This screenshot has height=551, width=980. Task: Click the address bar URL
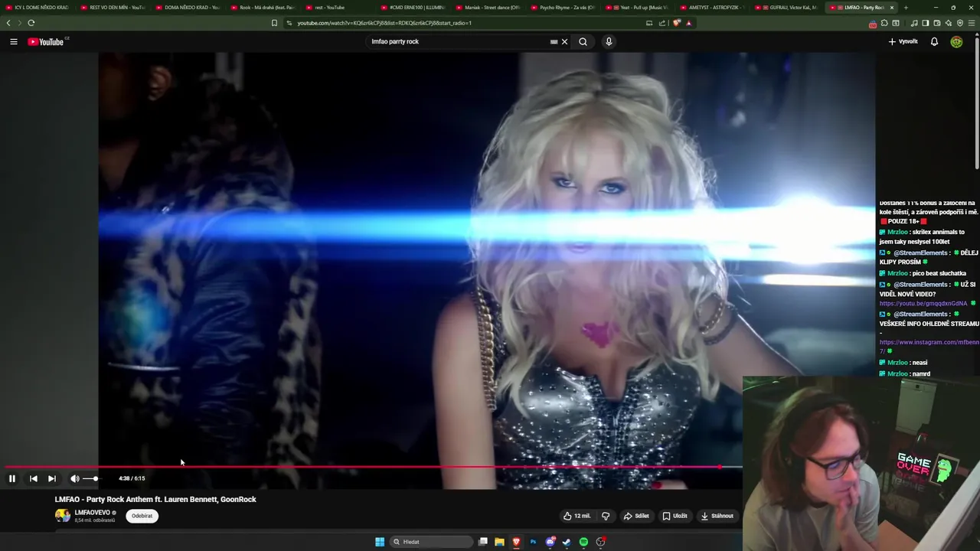tap(384, 23)
